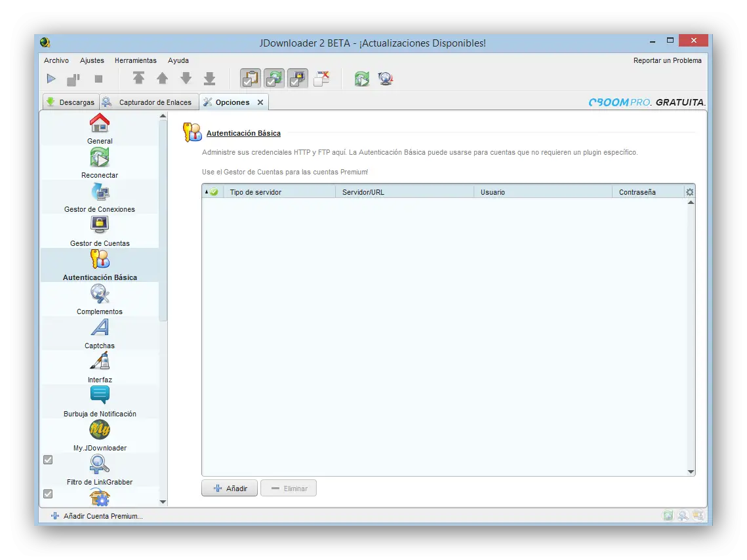The image size is (747, 560).
Task: Click the Autenticación Básica heading
Action: coord(243,133)
